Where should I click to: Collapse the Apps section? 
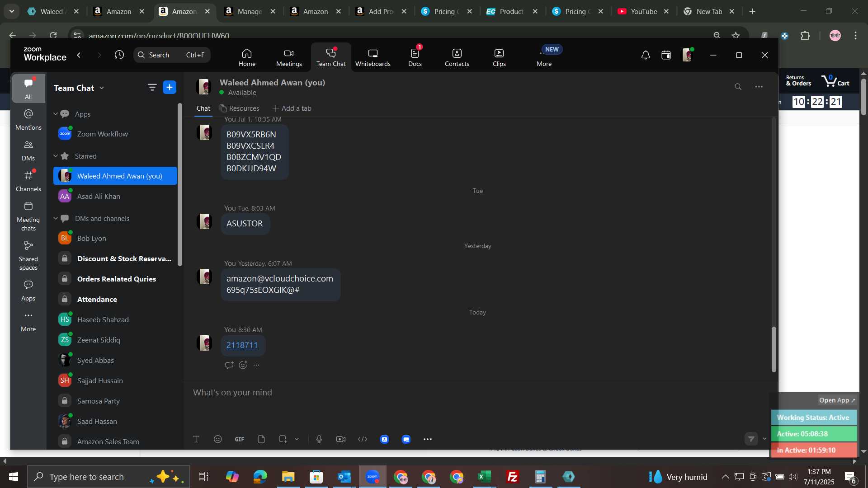(56, 114)
